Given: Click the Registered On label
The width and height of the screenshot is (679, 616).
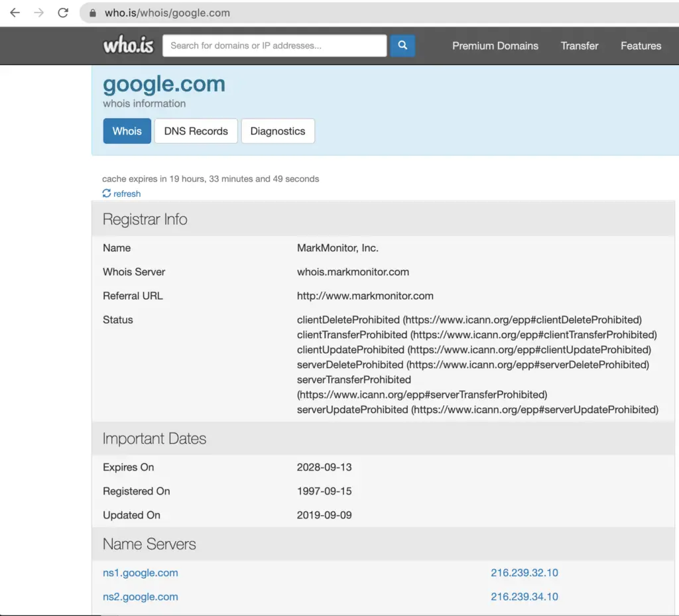Looking at the screenshot, I should tap(137, 491).
